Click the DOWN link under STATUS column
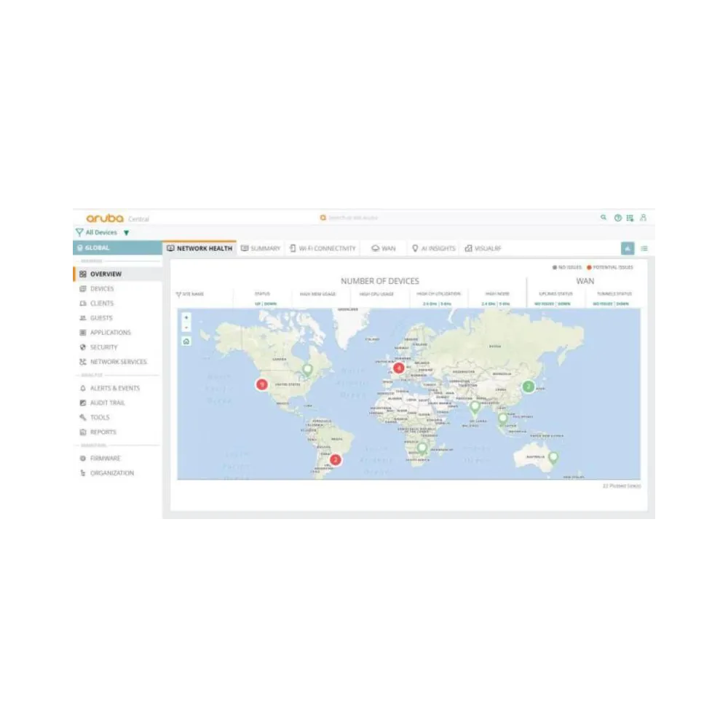 point(269,302)
